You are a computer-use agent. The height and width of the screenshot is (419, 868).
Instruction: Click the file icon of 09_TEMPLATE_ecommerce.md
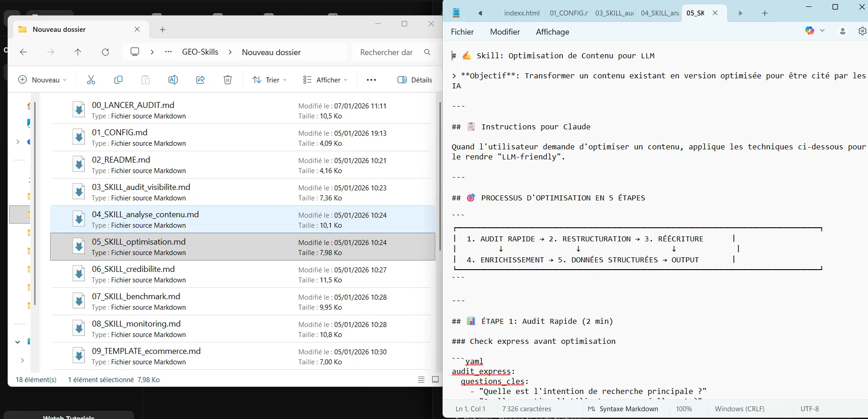pos(79,356)
